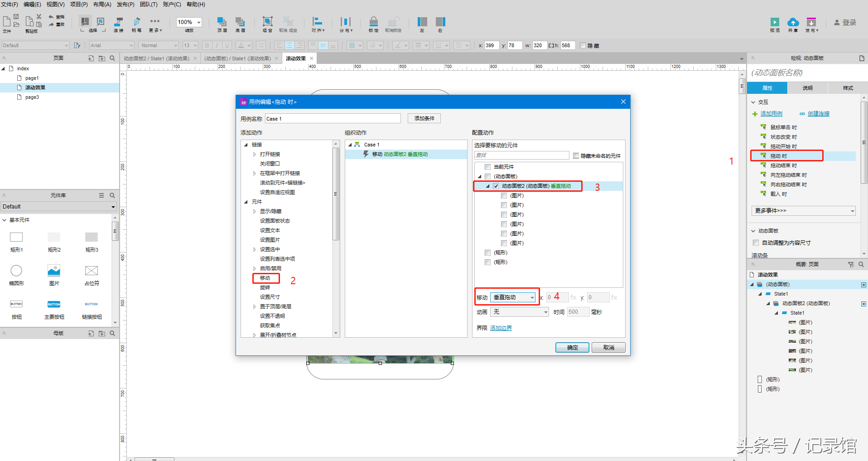Click search icon in 页面 panel

(x=112, y=58)
